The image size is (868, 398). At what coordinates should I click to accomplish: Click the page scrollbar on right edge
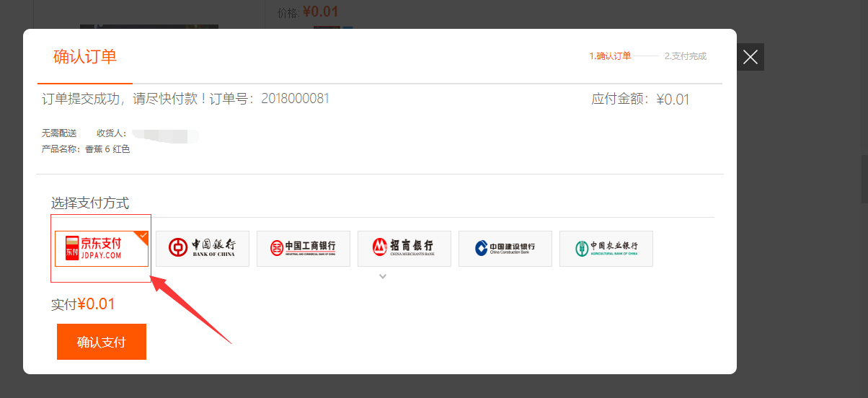864,179
